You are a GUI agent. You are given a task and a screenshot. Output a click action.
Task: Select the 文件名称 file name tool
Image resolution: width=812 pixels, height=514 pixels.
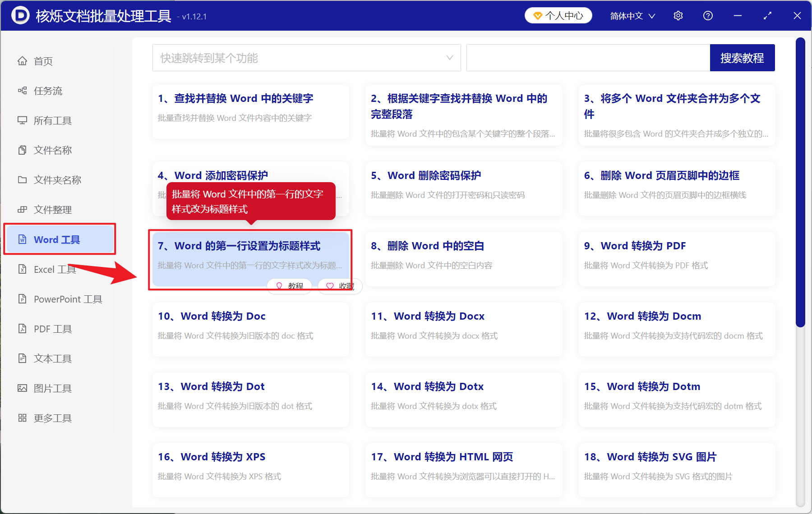pyautogui.click(x=52, y=150)
